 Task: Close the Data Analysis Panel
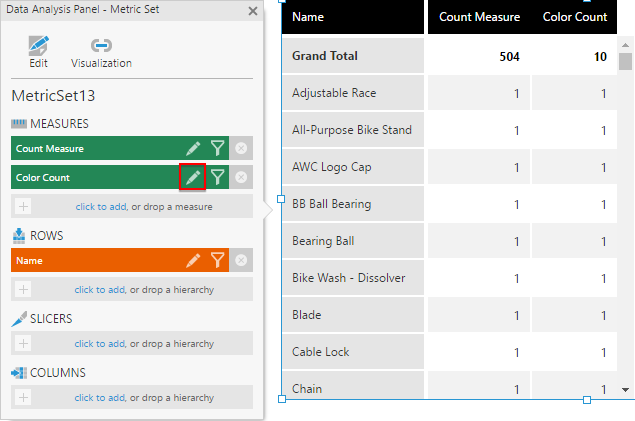(x=253, y=11)
